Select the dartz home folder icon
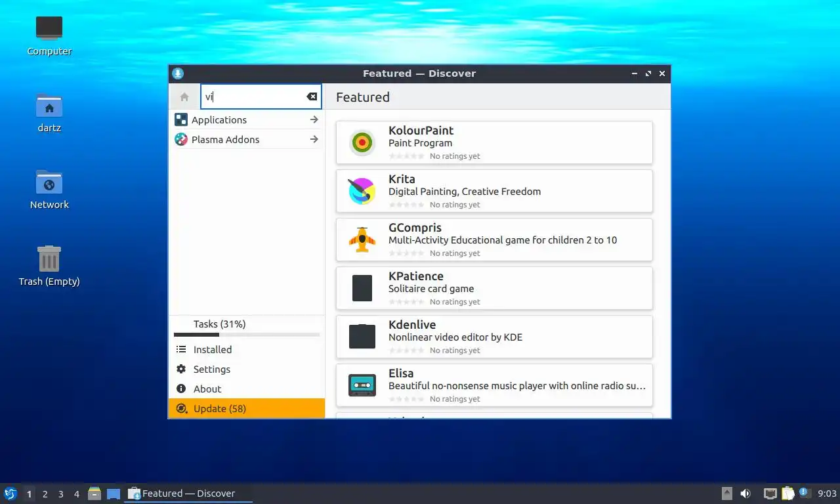The height and width of the screenshot is (504, 840). (49, 105)
